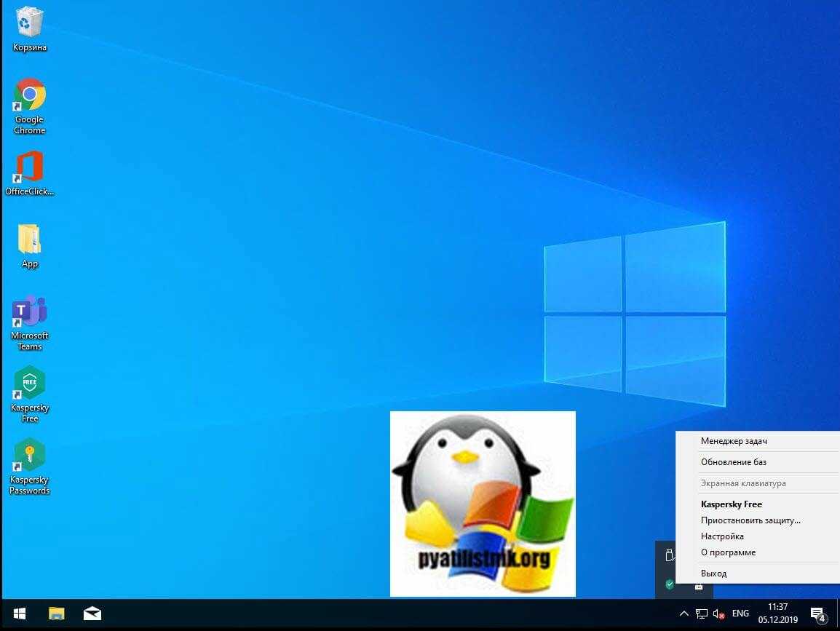This screenshot has width=840, height=631.
Task: Open the Mail app on taskbar
Action: tap(92, 614)
